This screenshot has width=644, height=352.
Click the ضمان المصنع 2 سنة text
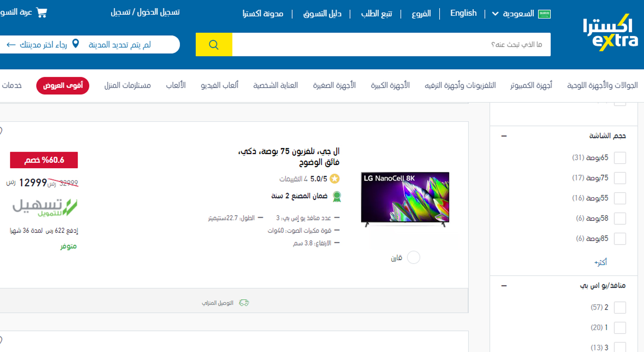pos(300,196)
